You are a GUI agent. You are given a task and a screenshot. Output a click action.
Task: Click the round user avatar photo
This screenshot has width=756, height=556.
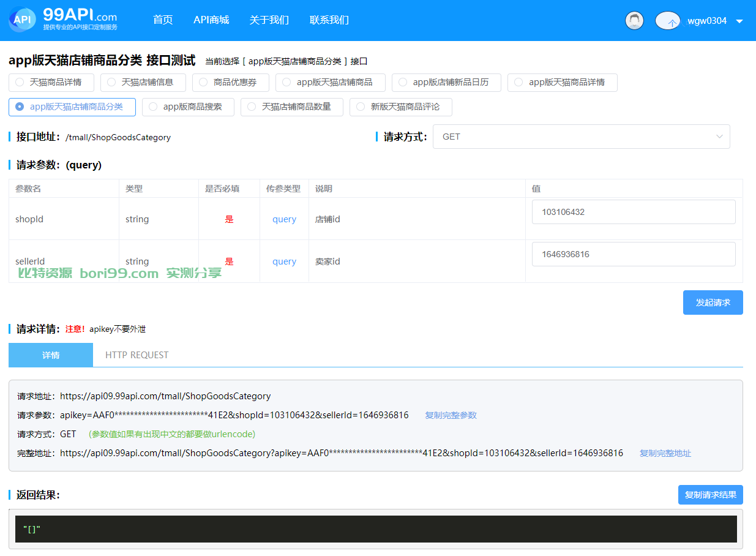[634, 20]
